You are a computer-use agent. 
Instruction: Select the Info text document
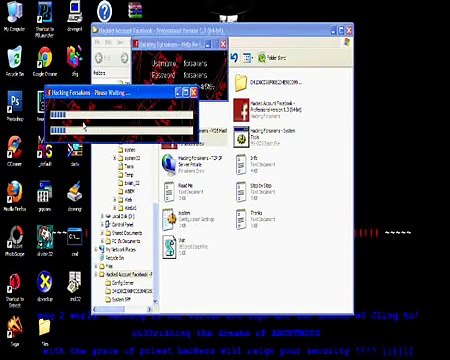tap(254, 164)
